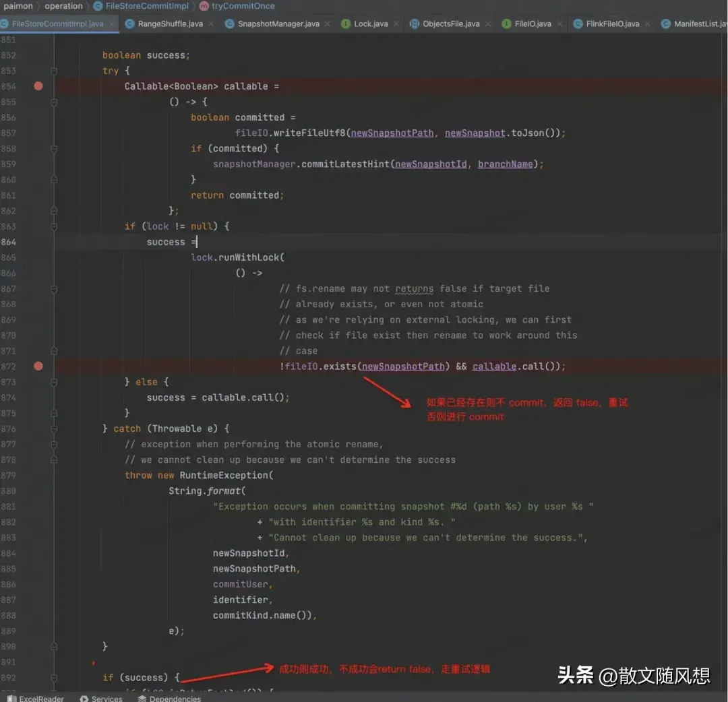Viewport: 728px width, 702px height.
Task: Switch to the FileIO.java tab
Action: (x=533, y=24)
